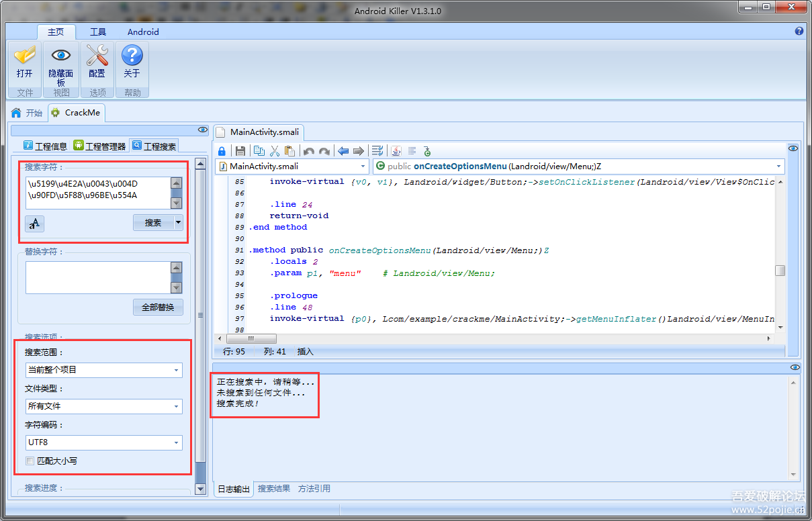
Task: Click the 搜索 search button
Action: (153, 223)
